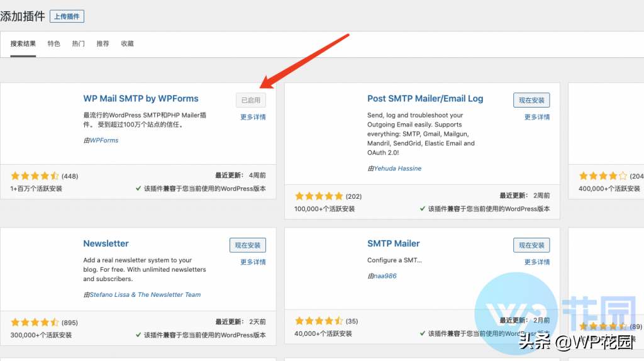The image size is (644, 361).
Task: Click the compatibility checkmark for SMTP Mailer
Action: tap(423, 333)
